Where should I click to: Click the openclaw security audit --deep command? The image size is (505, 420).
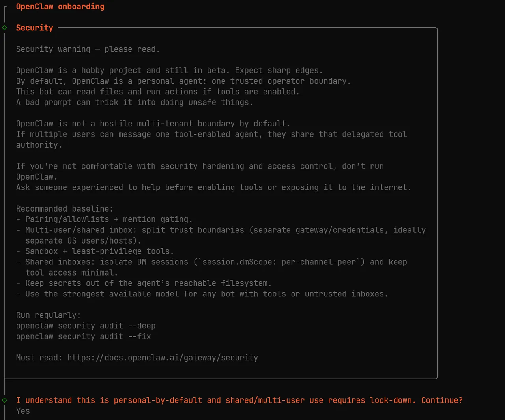(86, 326)
